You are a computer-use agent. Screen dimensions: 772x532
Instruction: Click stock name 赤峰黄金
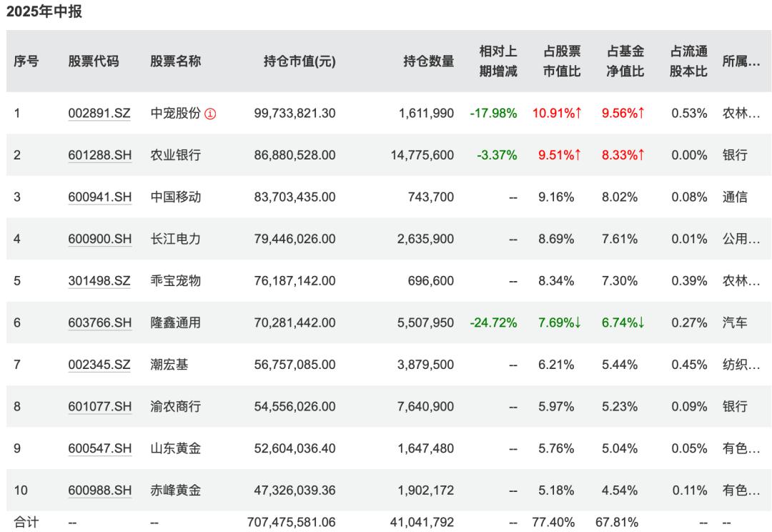click(x=176, y=490)
